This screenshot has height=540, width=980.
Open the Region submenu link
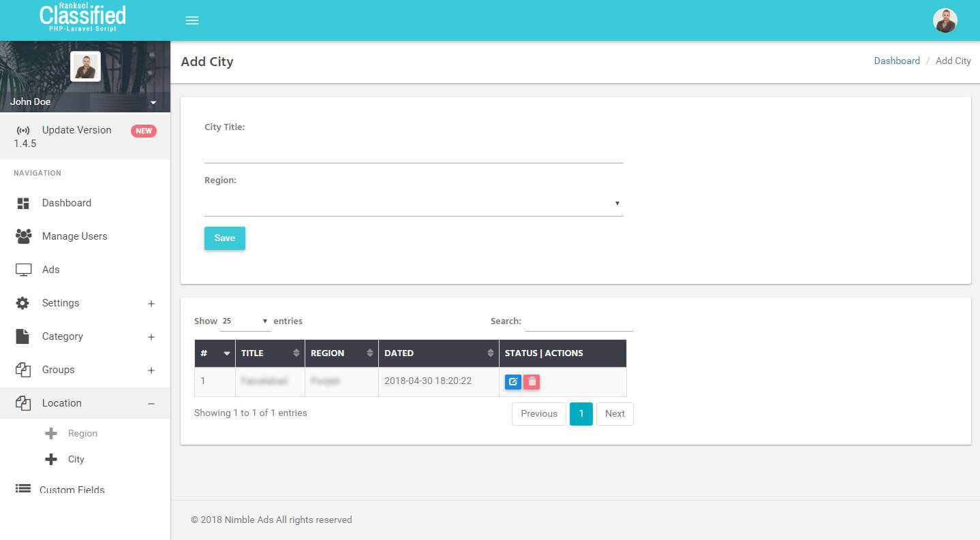pyautogui.click(x=82, y=433)
